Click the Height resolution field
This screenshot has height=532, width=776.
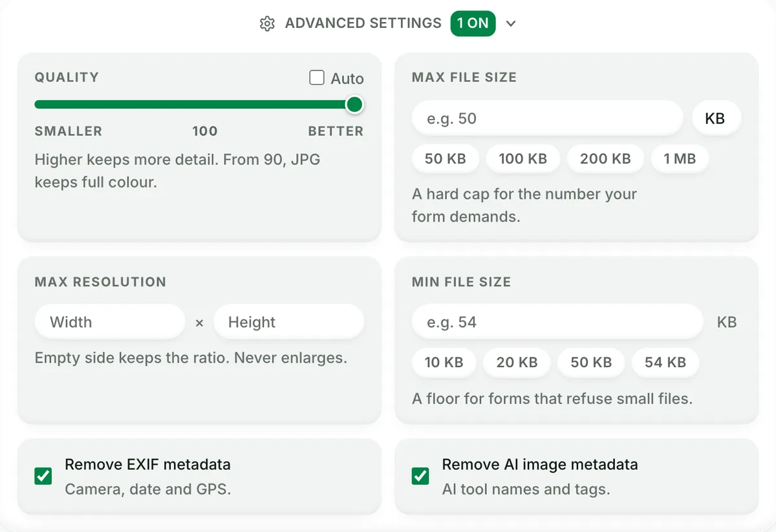coord(288,322)
